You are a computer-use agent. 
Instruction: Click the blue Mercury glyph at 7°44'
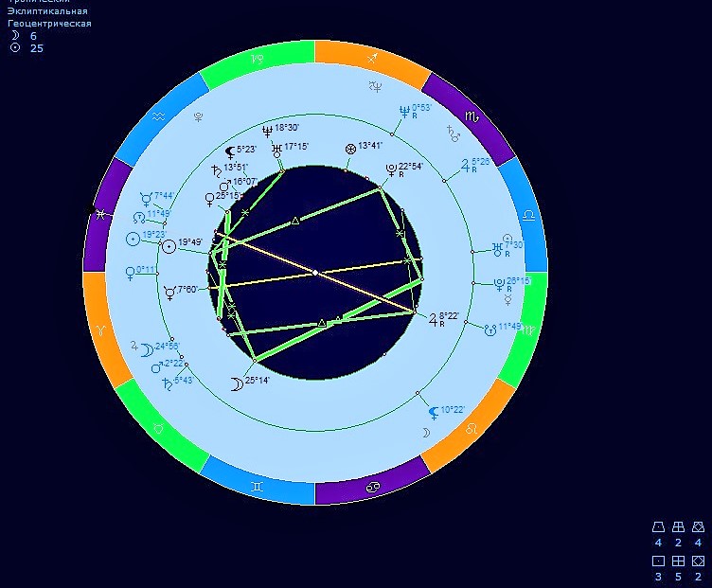click(146, 199)
